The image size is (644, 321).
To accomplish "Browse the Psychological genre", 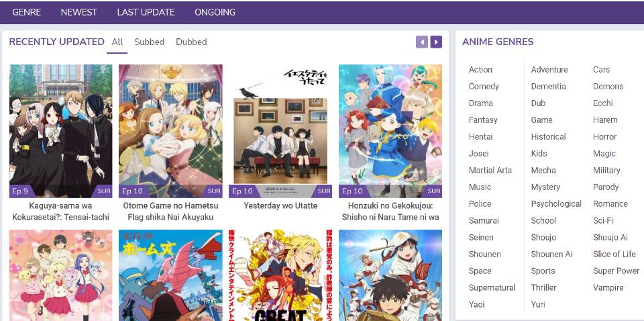I will pyautogui.click(x=556, y=204).
